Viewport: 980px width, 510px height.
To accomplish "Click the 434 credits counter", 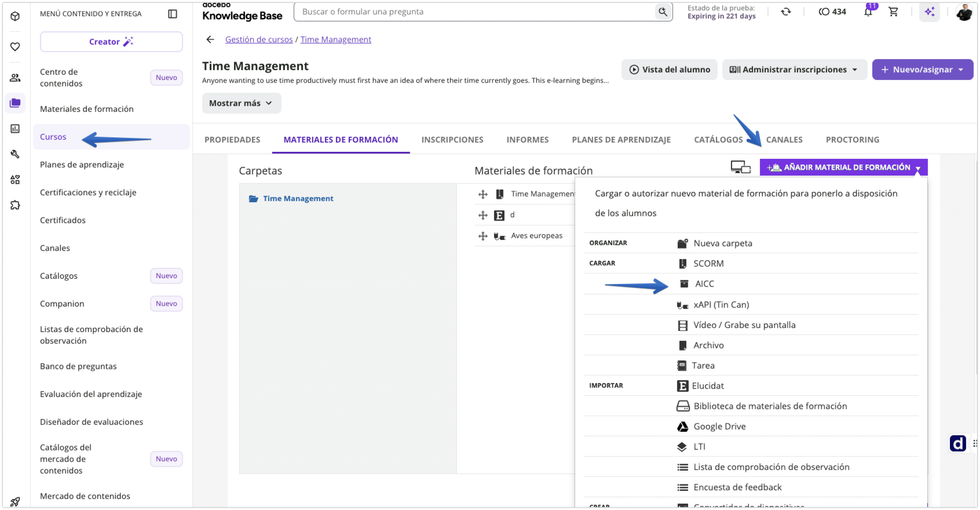I will click(832, 12).
